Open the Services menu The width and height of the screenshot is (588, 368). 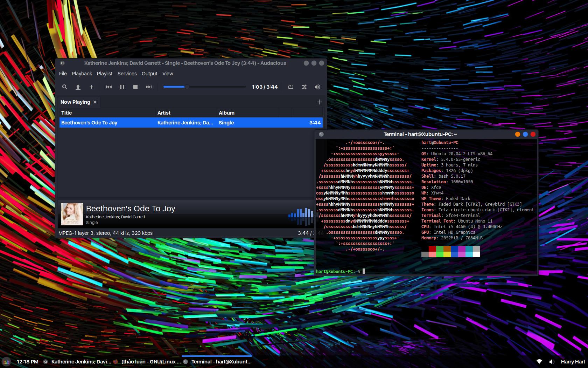point(127,74)
